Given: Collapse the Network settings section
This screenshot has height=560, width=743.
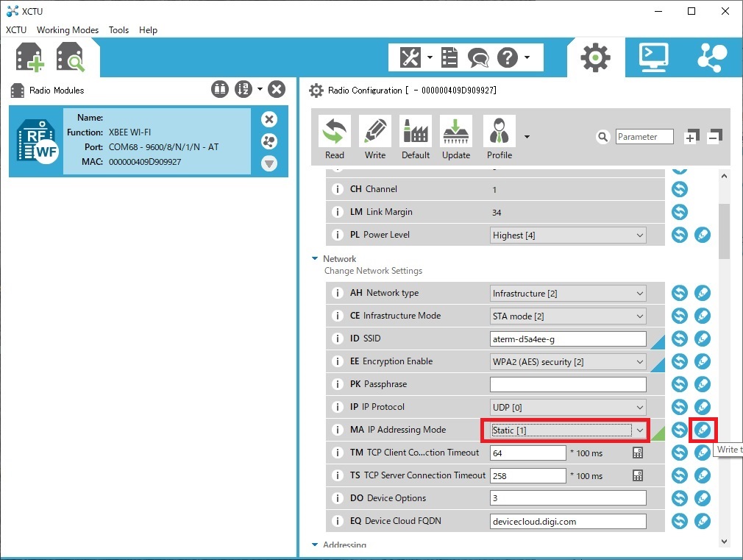Looking at the screenshot, I should 316,259.
